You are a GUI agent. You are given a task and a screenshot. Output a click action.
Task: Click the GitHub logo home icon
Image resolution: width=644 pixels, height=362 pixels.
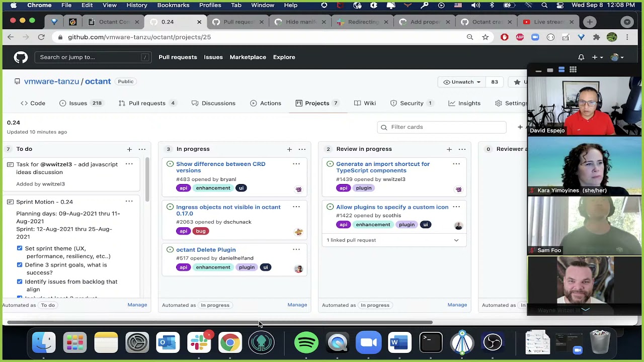tap(21, 57)
